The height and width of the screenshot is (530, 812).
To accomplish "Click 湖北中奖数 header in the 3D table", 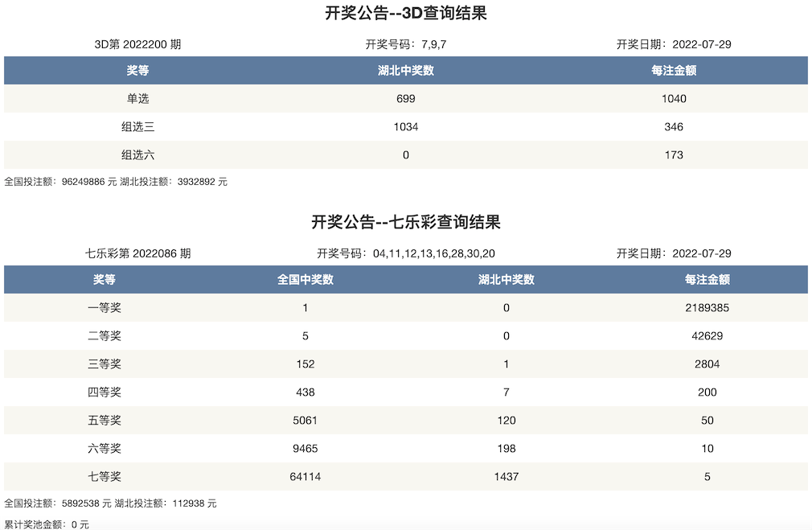I will tap(405, 71).
